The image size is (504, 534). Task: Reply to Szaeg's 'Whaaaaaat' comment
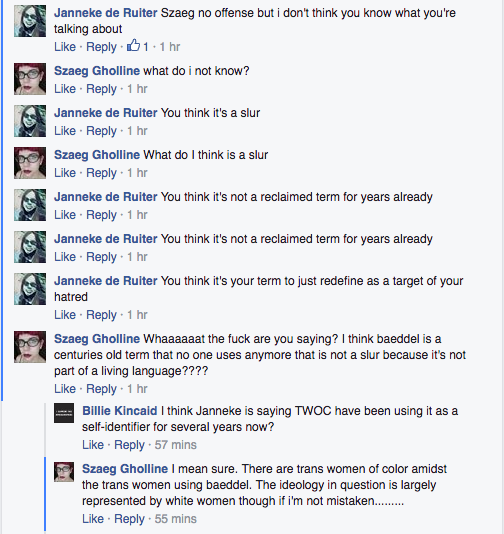[x=101, y=389]
